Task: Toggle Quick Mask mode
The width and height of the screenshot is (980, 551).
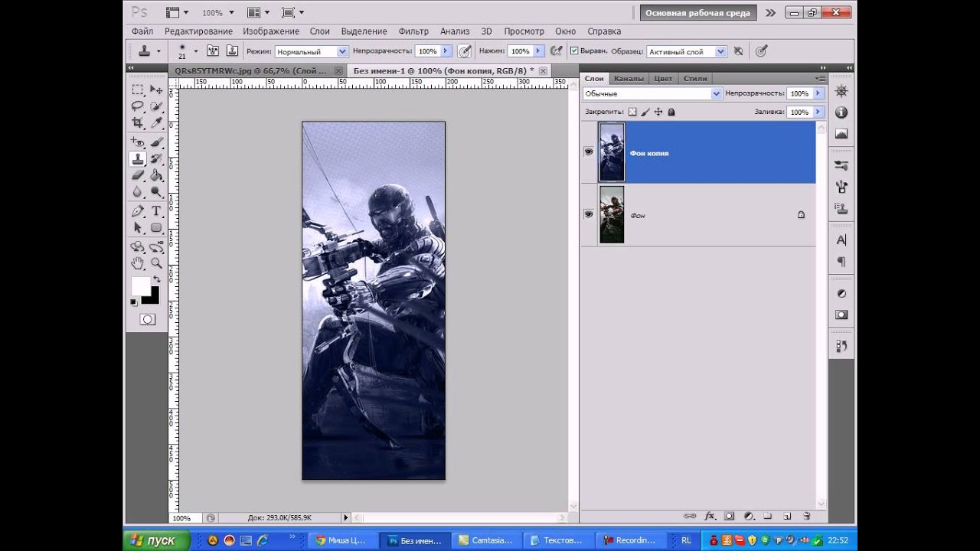Action: click(x=147, y=319)
